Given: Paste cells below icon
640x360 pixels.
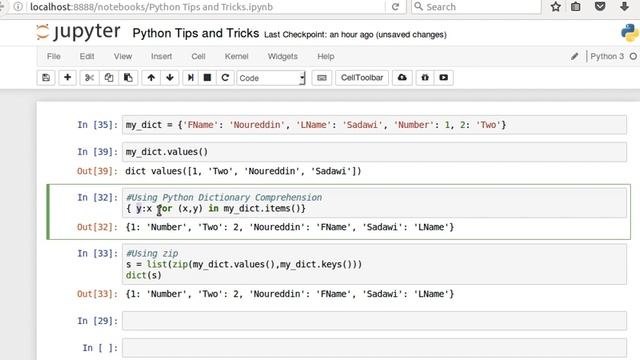Looking at the screenshot, I should [128, 78].
